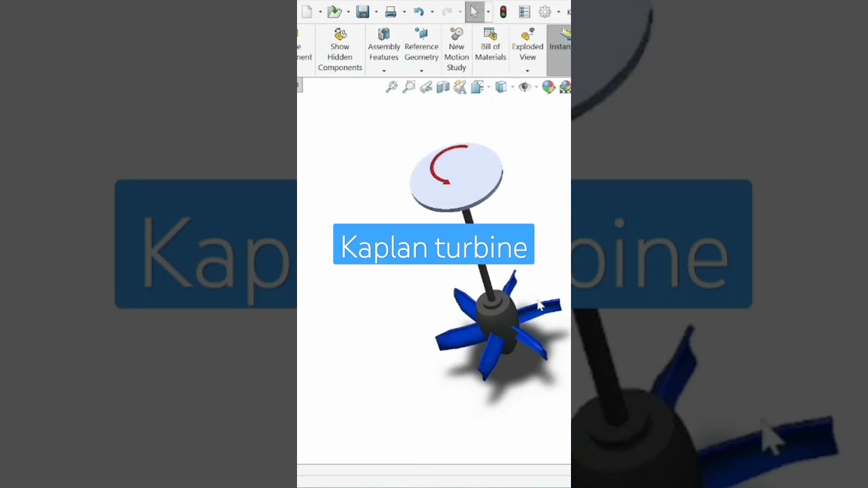Expand Display Style dropdown arrow
This screenshot has height=488, width=868.
512,87
